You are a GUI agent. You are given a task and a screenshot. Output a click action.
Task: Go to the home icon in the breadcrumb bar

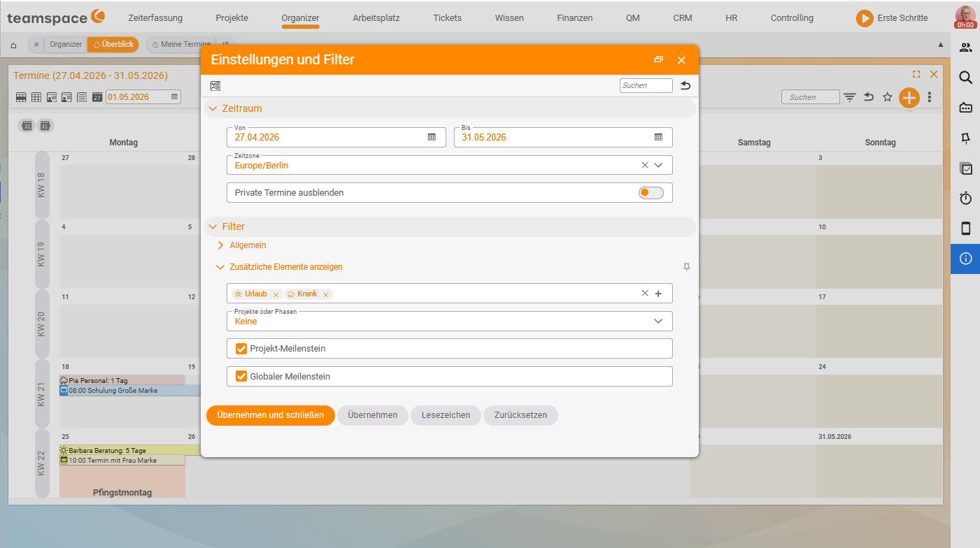pos(13,45)
